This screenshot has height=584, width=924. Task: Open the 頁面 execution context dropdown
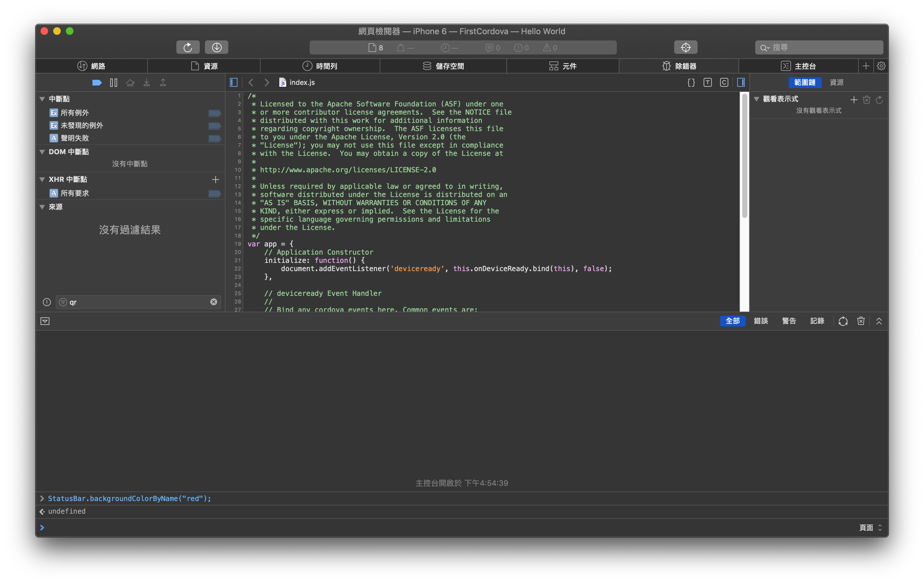point(869,528)
